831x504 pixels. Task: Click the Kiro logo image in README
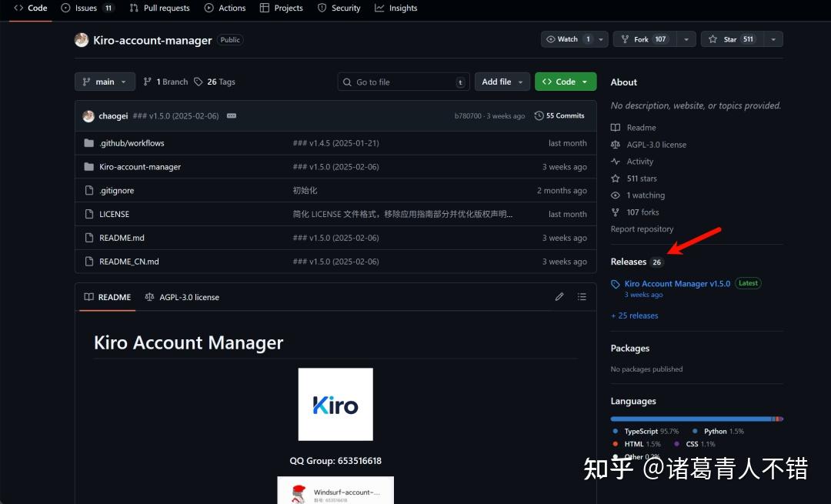click(335, 404)
